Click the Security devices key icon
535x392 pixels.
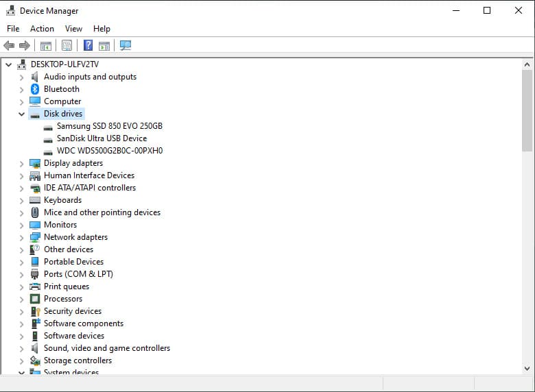coord(36,311)
